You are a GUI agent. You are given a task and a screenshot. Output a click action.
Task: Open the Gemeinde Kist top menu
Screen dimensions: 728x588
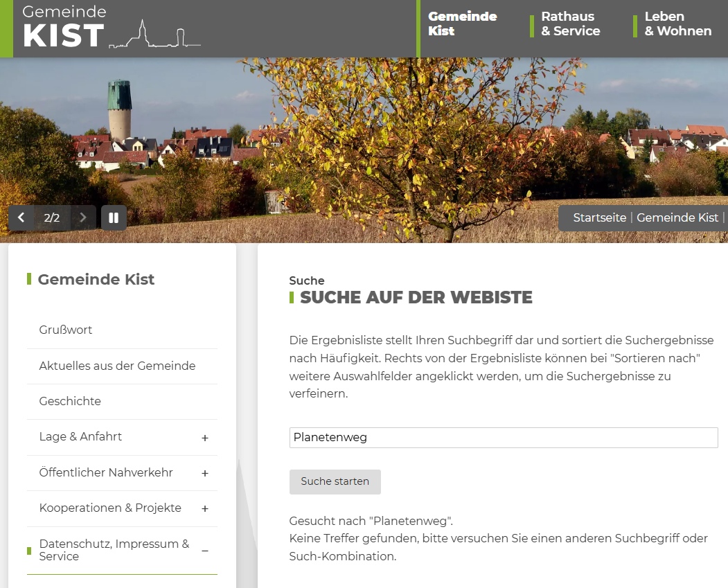(462, 24)
